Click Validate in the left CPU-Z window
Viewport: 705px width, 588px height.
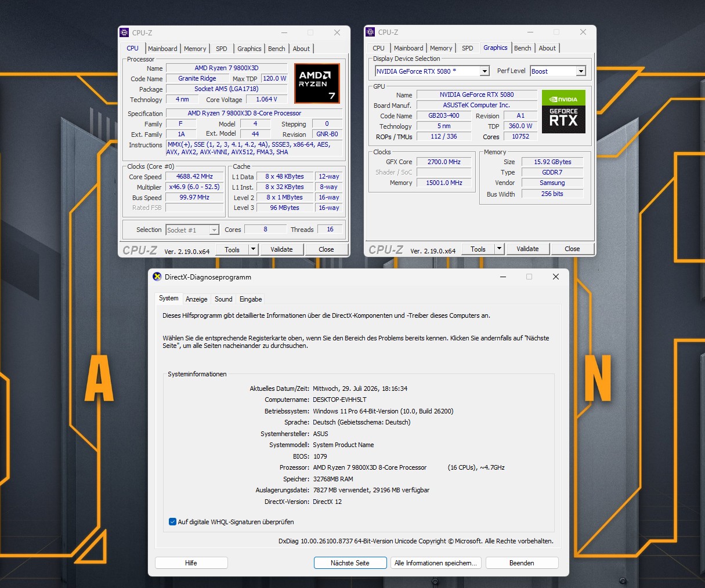tap(281, 249)
